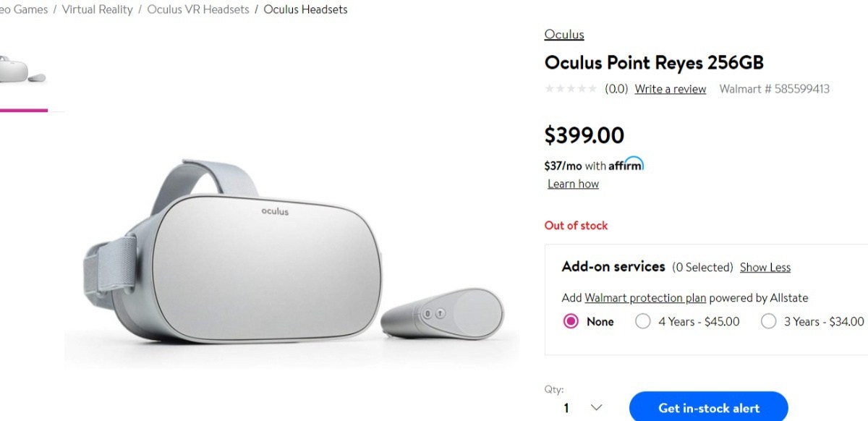Screen dimensions: 868x421
Task: Open the Oculus Headsets breadcrumb
Action: [305, 9]
